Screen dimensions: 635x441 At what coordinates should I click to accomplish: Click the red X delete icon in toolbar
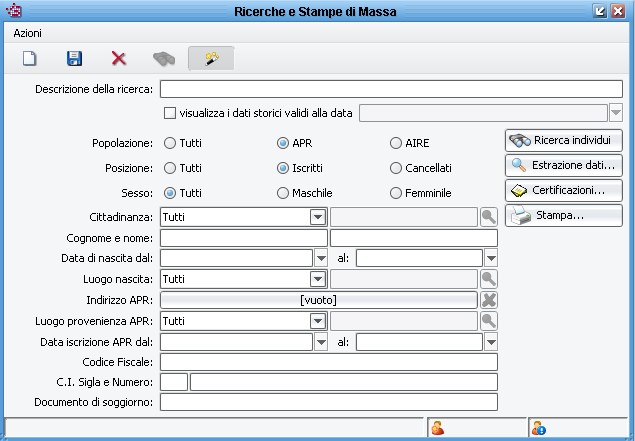(x=119, y=59)
